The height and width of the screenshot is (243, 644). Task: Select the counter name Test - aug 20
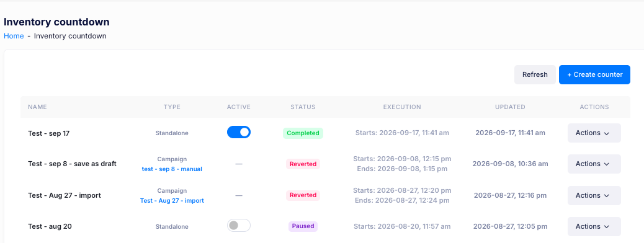point(50,226)
